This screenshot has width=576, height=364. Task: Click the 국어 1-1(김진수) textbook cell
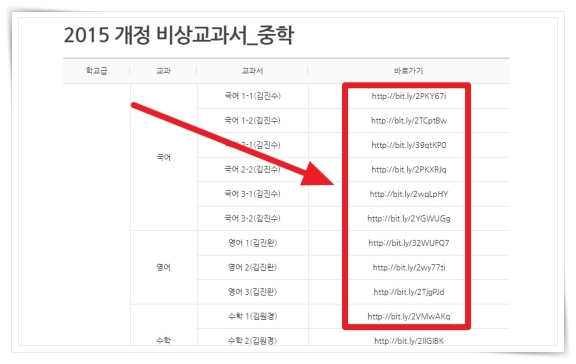tap(252, 96)
